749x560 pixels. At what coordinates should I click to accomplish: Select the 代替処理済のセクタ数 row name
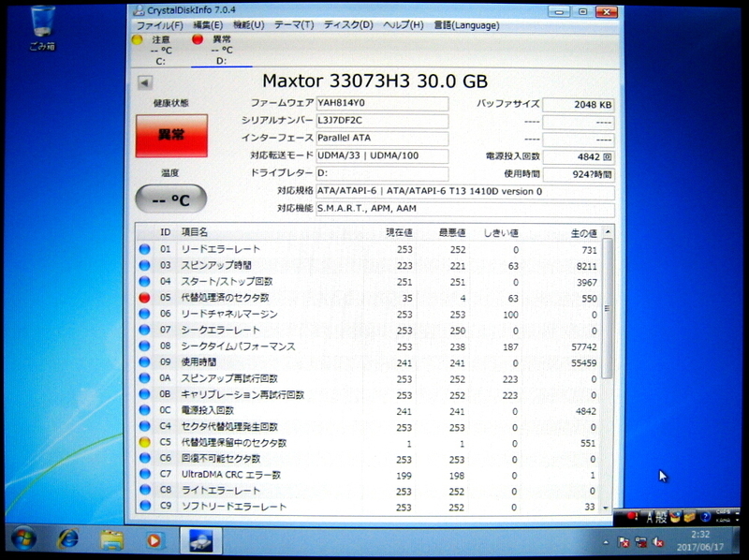pyautogui.click(x=225, y=298)
